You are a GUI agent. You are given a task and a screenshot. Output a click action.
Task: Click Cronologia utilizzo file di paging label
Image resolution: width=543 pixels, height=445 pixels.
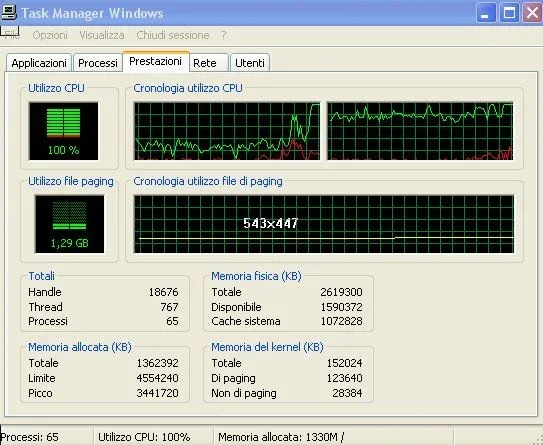tap(208, 181)
